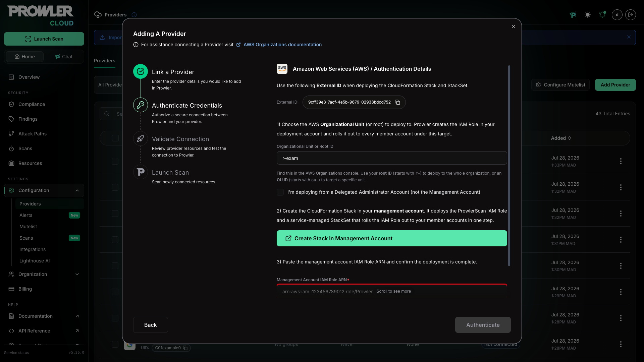Open AWS Organizations documentation link
The width and height of the screenshot is (644, 362).
(282, 45)
